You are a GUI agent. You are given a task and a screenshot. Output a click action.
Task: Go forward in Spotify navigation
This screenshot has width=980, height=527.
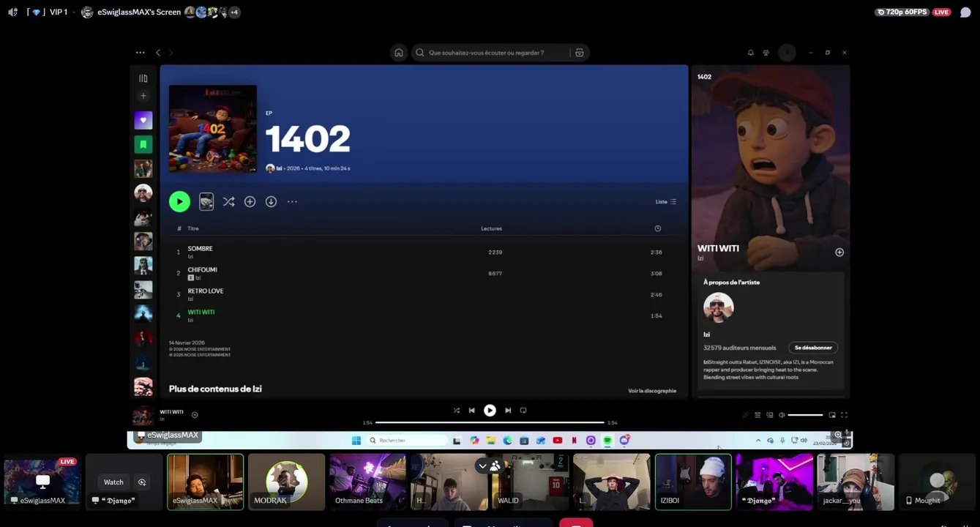(x=171, y=53)
